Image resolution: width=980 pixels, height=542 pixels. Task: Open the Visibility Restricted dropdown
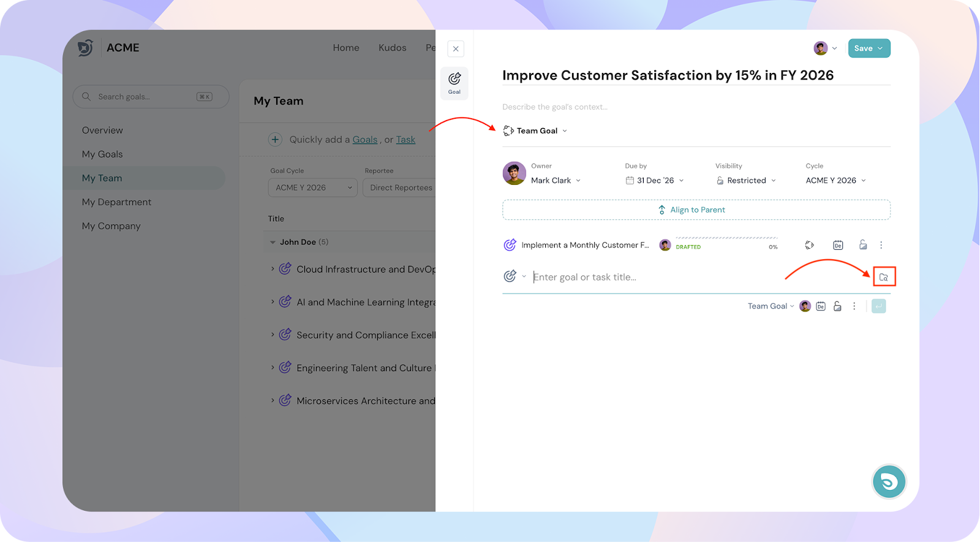tap(746, 181)
